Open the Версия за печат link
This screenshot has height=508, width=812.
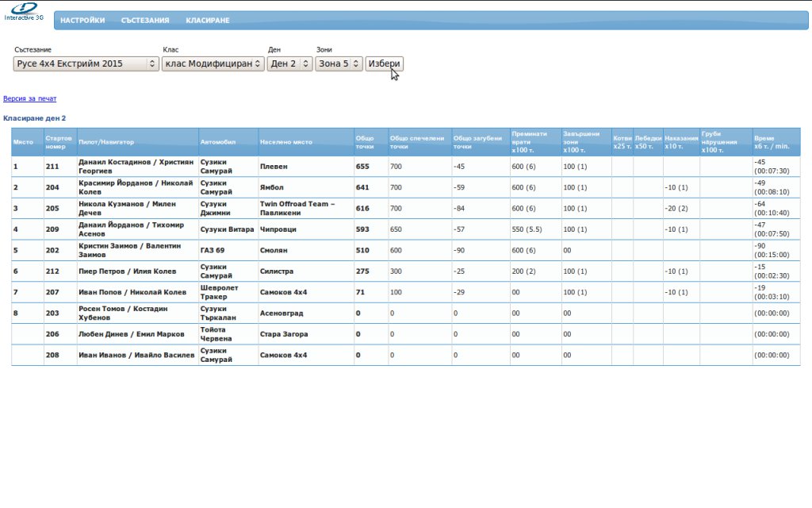pos(30,99)
